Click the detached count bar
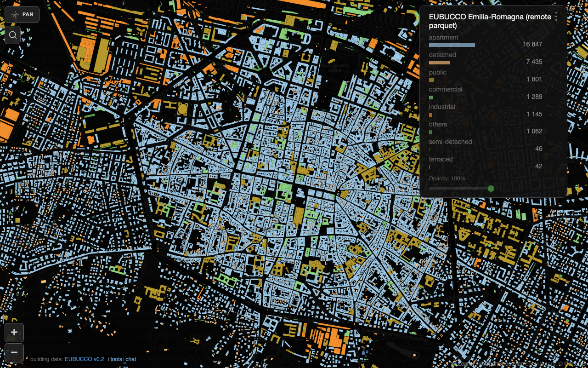588x368 pixels. pos(439,63)
